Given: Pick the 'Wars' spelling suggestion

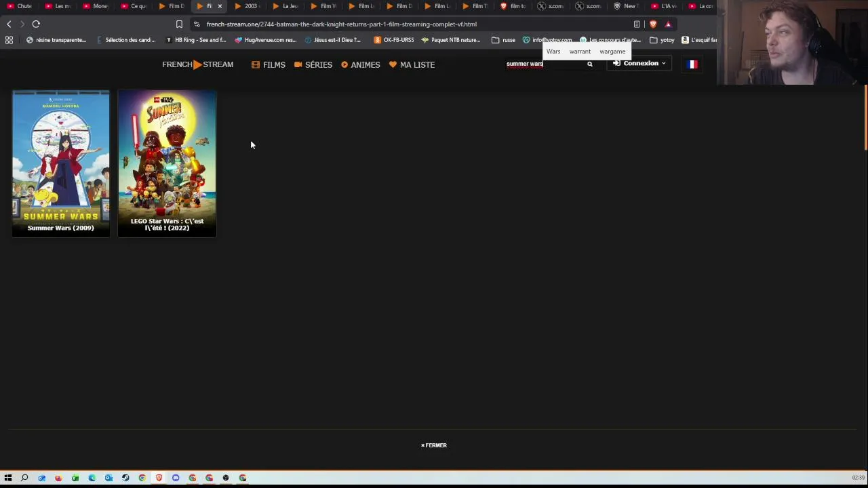Looking at the screenshot, I should 553,52.
